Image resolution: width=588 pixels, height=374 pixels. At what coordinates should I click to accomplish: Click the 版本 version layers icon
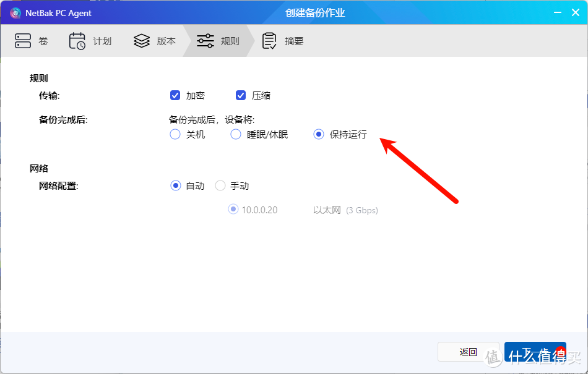click(141, 40)
